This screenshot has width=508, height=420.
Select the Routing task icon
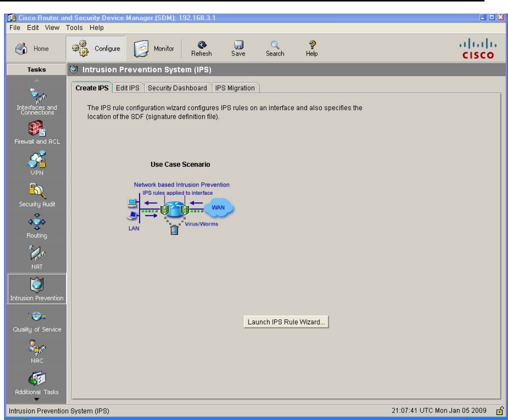tap(37, 226)
